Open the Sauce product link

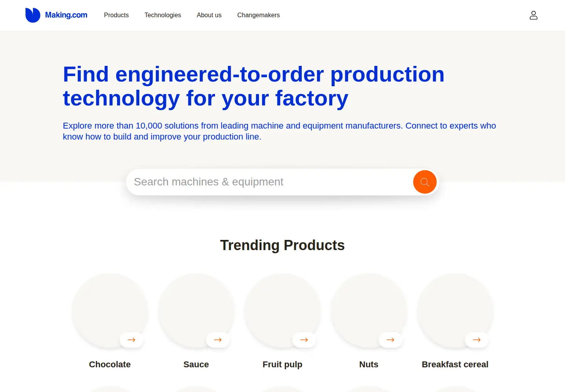click(x=196, y=365)
